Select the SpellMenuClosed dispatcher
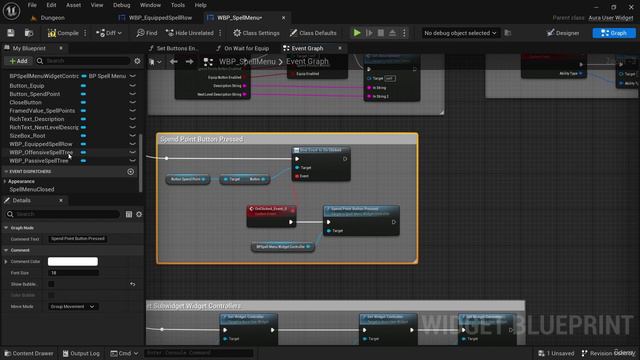The width and height of the screenshot is (640, 360). tap(32, 189)
